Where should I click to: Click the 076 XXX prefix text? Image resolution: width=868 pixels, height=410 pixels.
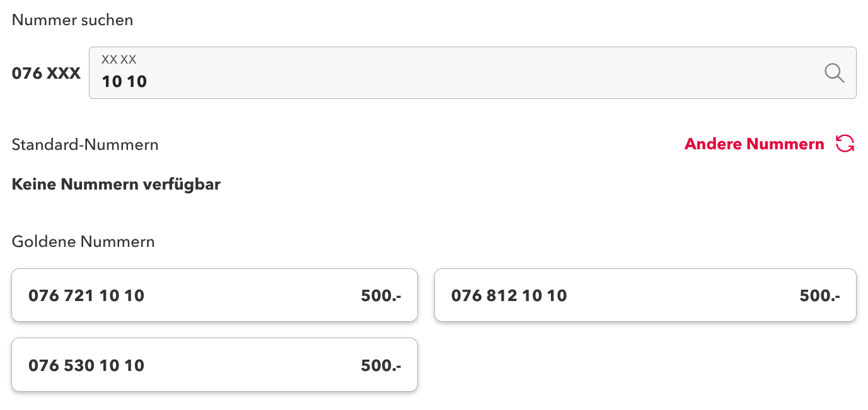46,74
